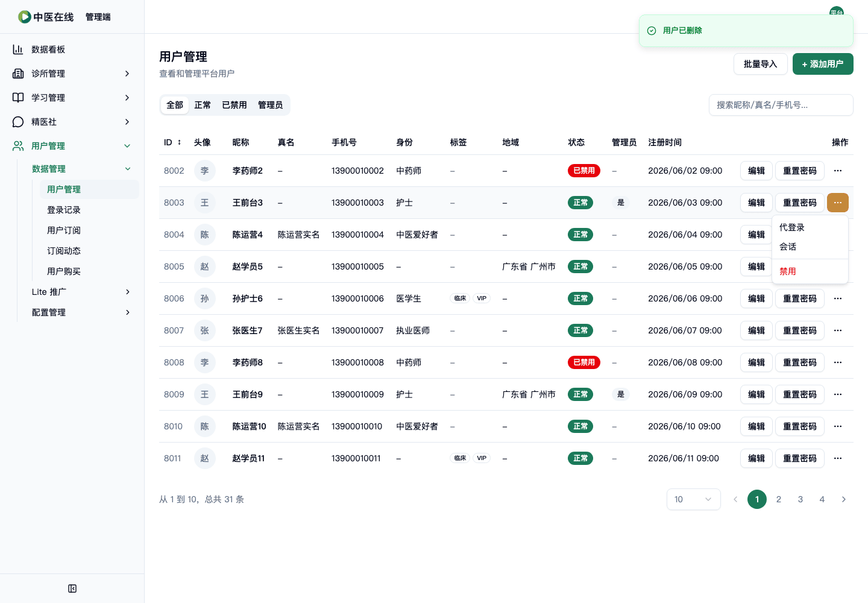Click avatar of 王前台3

tap(205, 203)
